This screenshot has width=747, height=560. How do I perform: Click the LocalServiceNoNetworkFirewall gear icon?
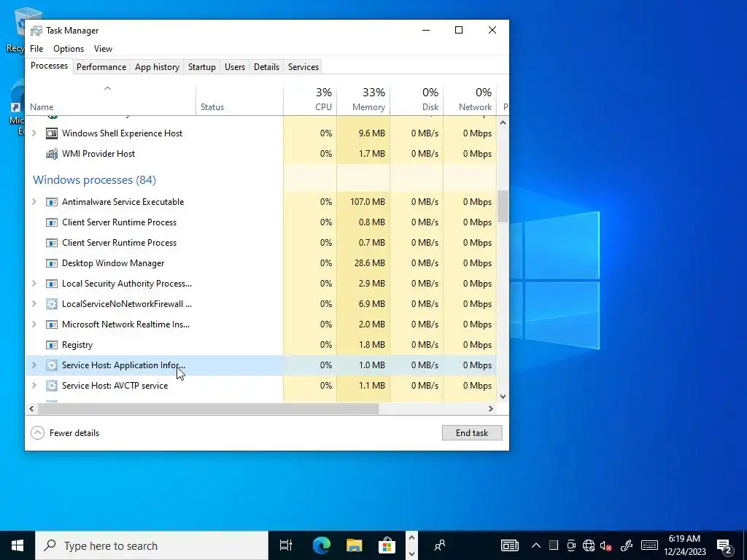[52, 304]
